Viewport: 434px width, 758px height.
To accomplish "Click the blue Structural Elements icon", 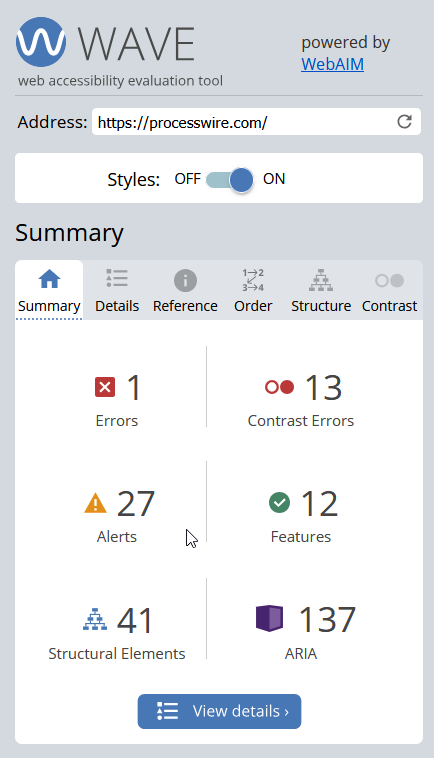I will (x=95, y=619).
